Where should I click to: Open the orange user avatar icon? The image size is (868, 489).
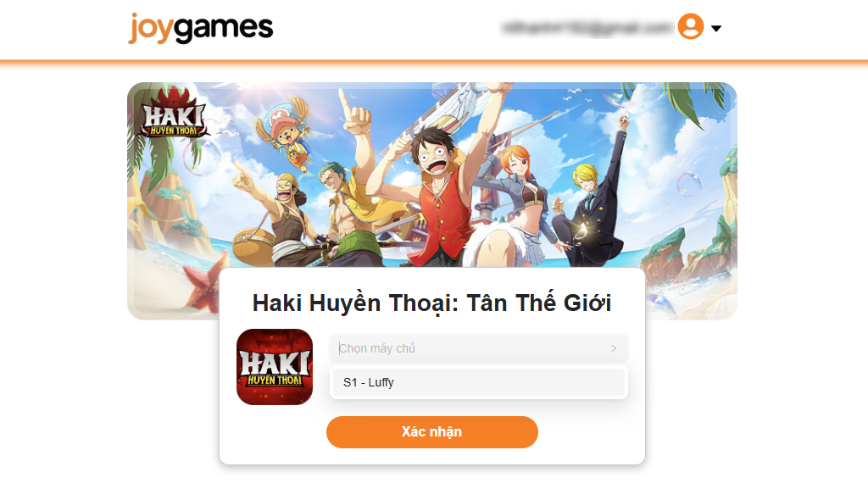pyautogui.click(x=690, y=26)
